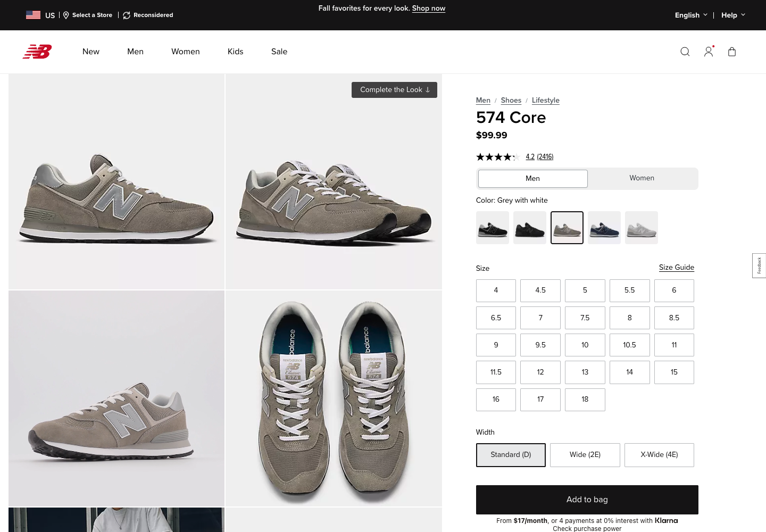Open the Men navigation menu
The width and height of the screenshot is (766, 532).
click(x=135, y=52)
